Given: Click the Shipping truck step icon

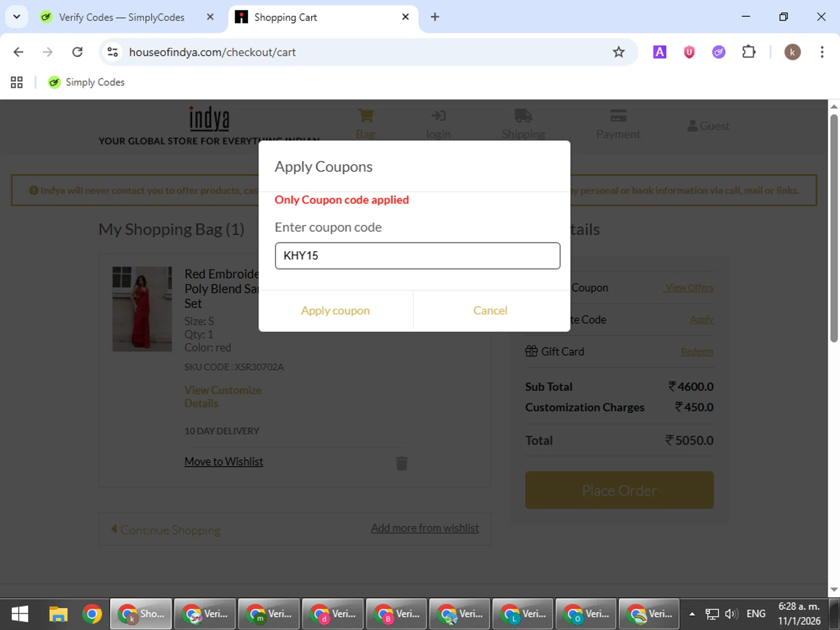Looking at the screenshot, I should pos(523,116).
